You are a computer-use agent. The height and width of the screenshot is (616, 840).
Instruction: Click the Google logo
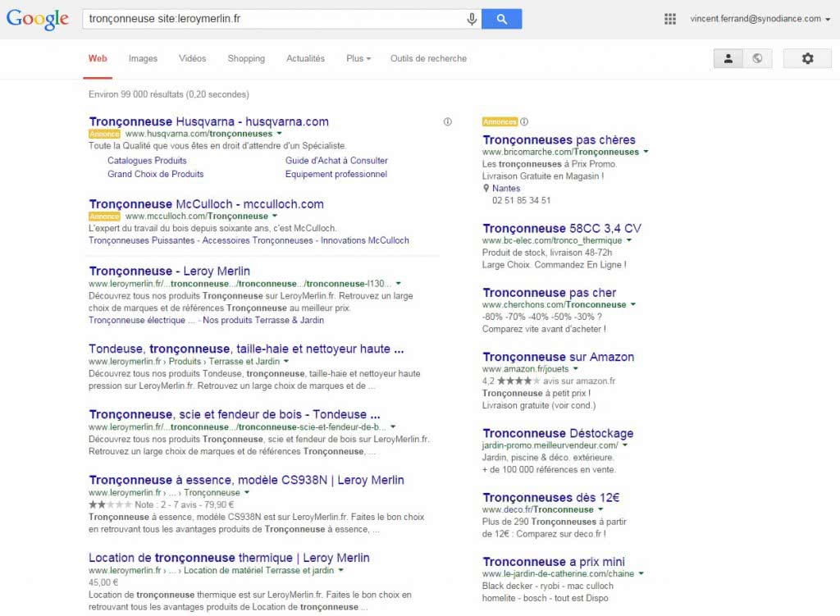[x=38, y=19]
